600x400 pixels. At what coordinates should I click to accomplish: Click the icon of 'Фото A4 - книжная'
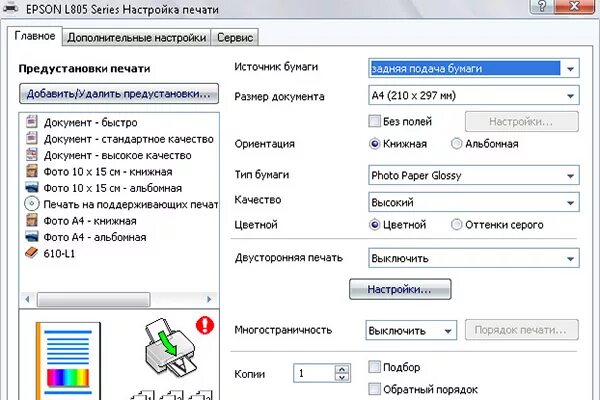tap(32, 220)
